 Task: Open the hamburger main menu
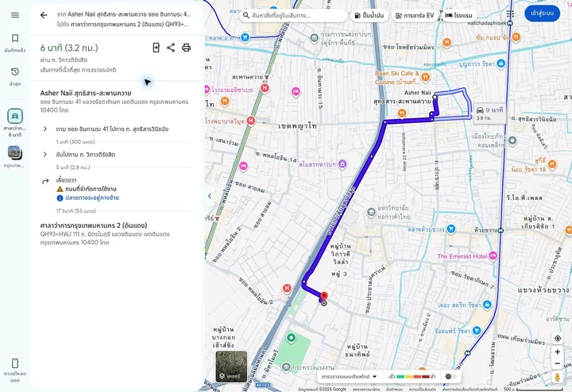tap(15, 15)
